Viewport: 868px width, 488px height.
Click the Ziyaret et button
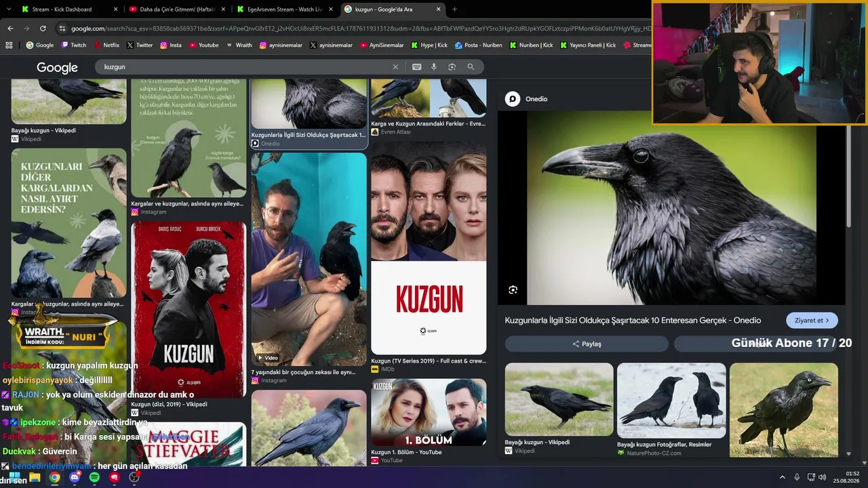click(812, 321)
